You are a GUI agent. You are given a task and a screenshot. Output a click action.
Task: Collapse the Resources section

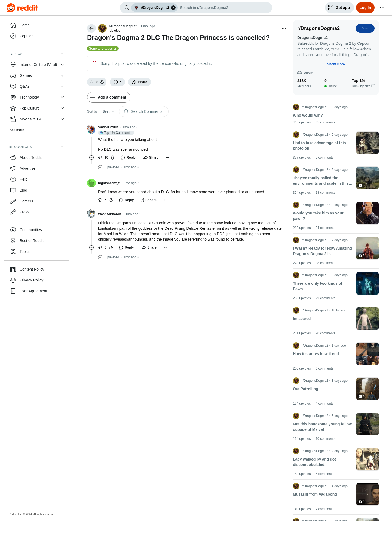click(x=62, y=147)
